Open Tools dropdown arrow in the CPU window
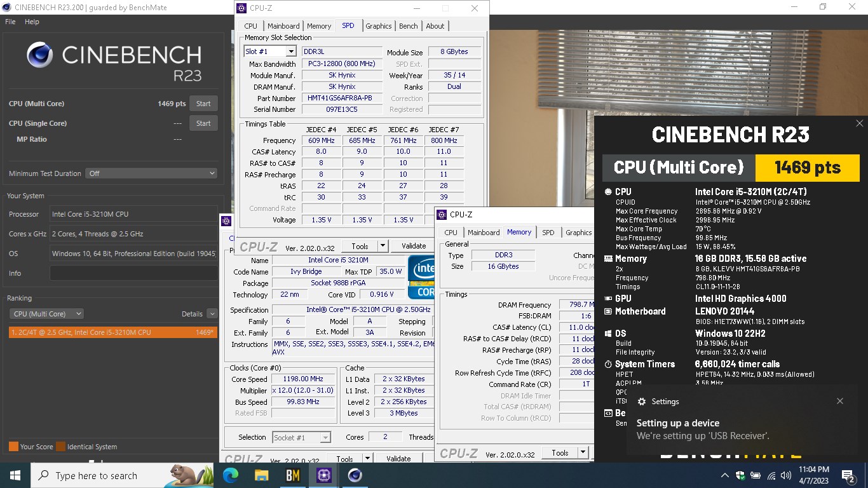 coord(367,459)
